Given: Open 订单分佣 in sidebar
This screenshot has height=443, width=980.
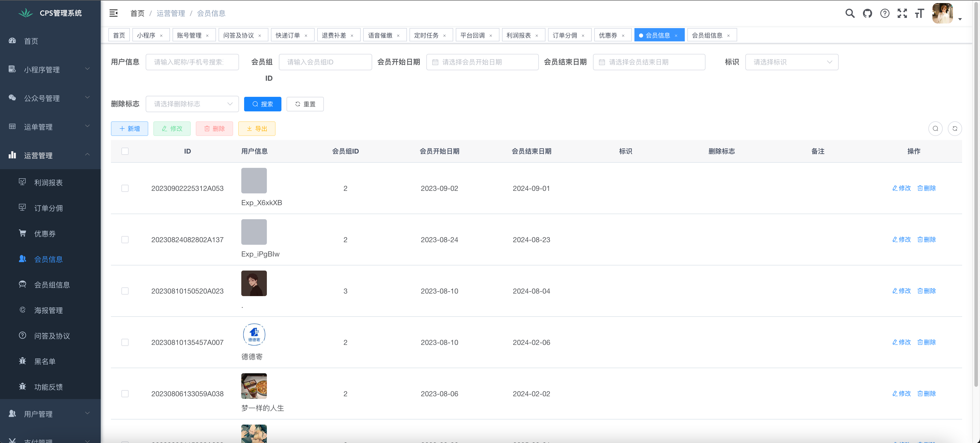Looking at the screenshot, I should pyautogui.click(x=50, y=208).
